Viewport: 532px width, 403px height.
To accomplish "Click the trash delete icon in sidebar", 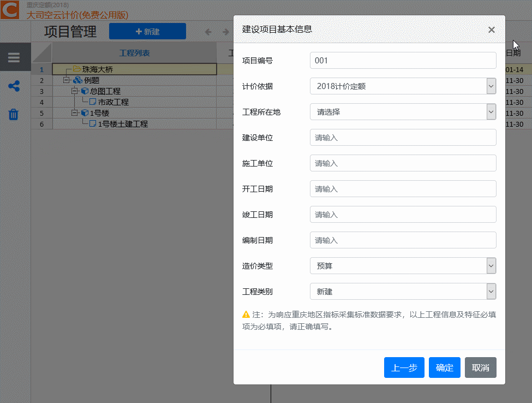I will [14, 114].
